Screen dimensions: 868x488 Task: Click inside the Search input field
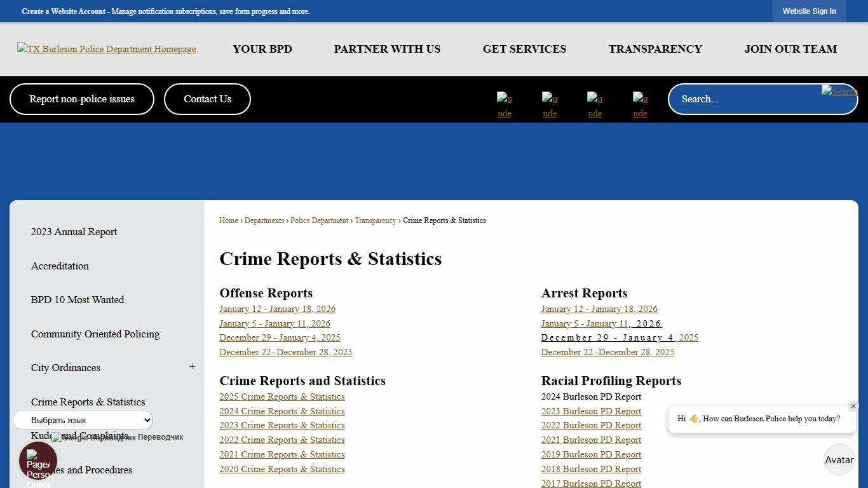pyautogui.click(x=750, y=98)
